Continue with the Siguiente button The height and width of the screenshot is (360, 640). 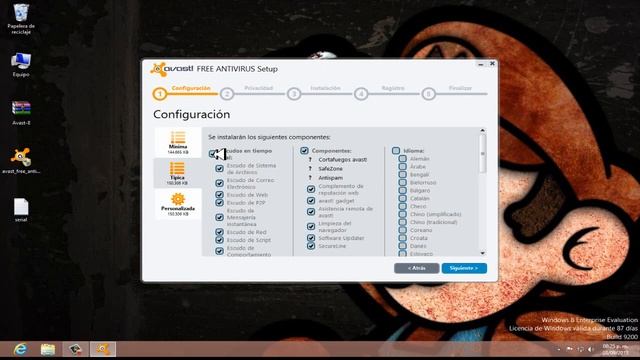click(x=464, y=268)
